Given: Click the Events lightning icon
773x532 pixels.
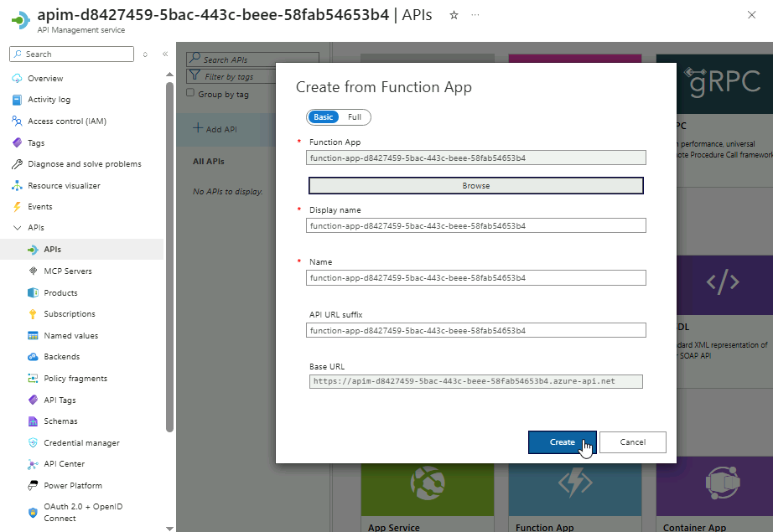Looking at the screenshot, I should pos(17,207).
